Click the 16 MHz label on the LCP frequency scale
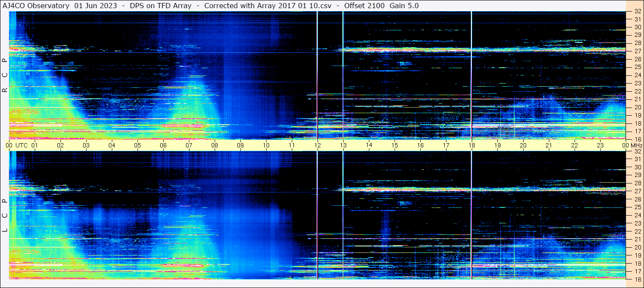Screen dimensions: 644x288 click(637, 279)
